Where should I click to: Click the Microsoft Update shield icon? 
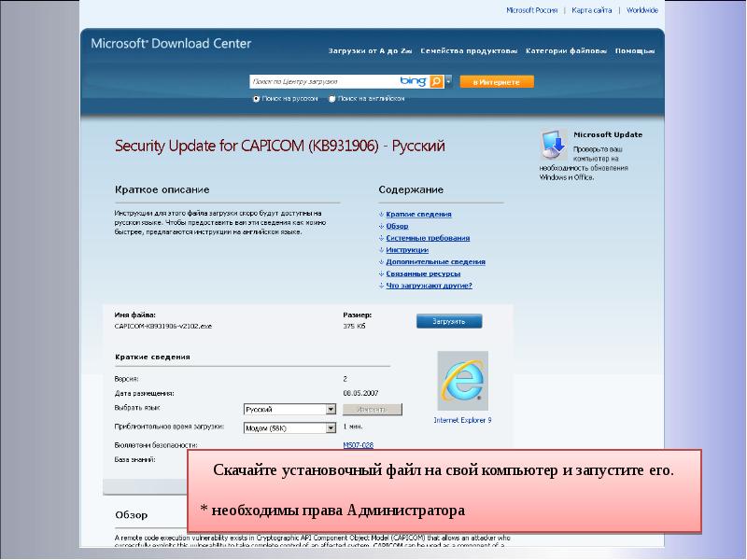(x=552, y=145)
